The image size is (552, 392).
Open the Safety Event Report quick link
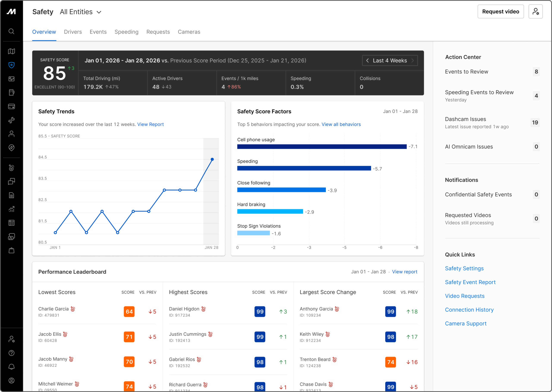click(x=470, y=282)
